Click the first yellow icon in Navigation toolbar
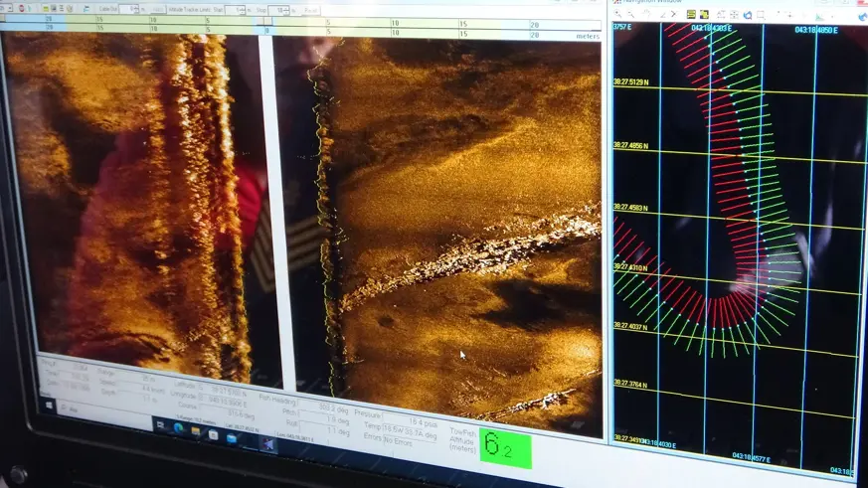This screenshot has height=488, width=868. (x=692, y=14)
